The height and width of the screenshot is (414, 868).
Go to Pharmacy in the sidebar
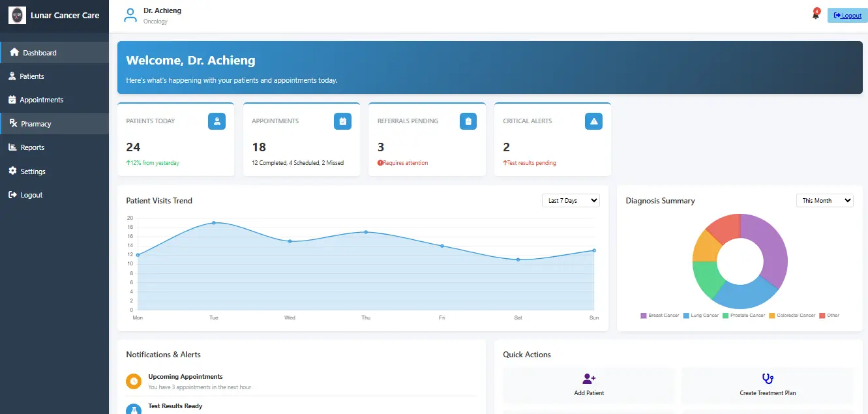tap(35, 124)
